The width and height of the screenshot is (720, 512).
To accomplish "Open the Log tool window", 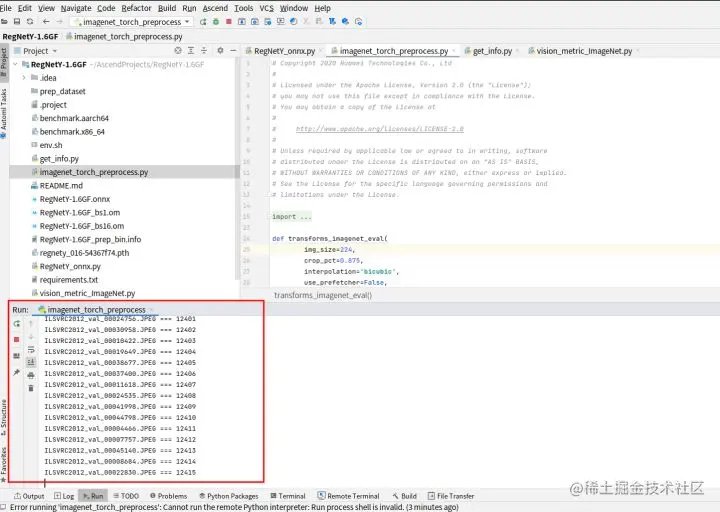I will click(64, 496).
